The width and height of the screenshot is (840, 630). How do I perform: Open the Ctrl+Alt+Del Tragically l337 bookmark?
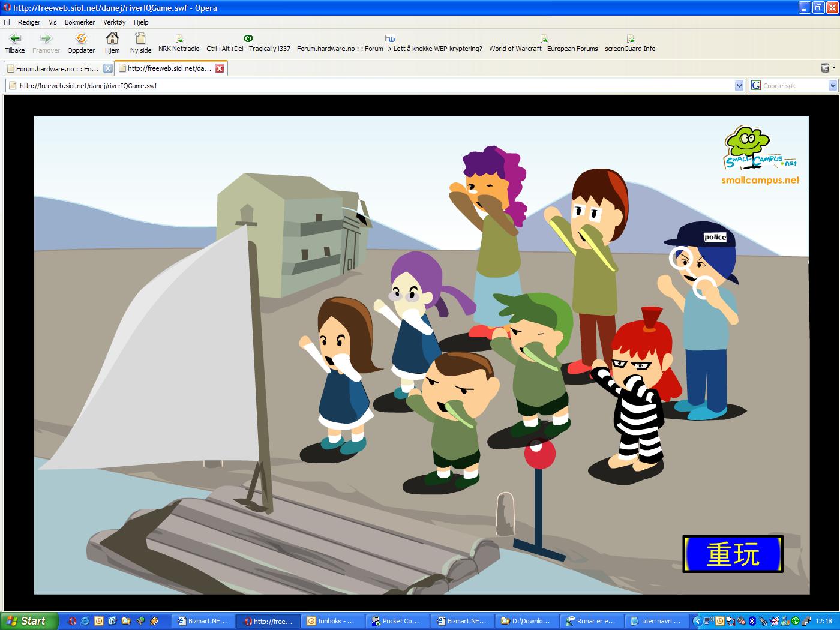[248, 44]
